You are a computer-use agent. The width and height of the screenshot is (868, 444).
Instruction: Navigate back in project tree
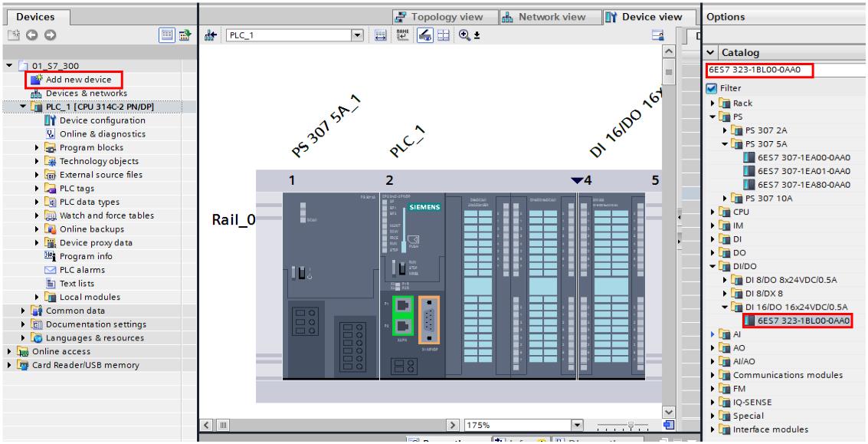click(31, 35)
